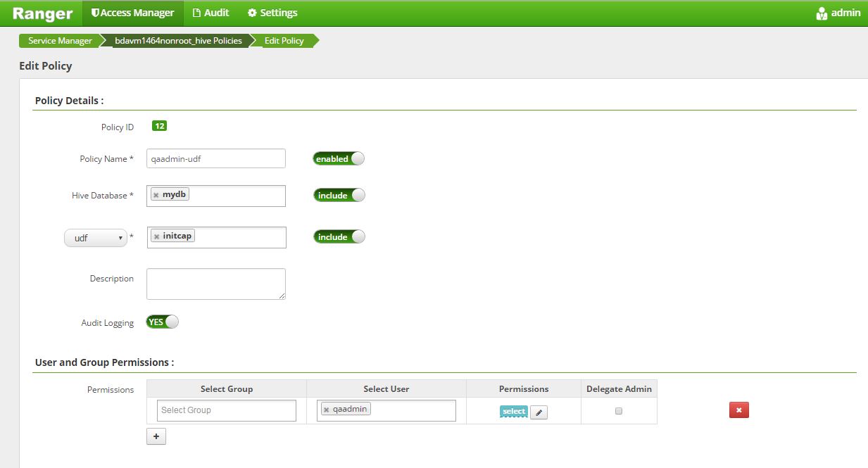The width and height of the screenshot is (868, 468).
Task: Remove qaadmin from the Select User field
Action: pyautogui.click(x=326, y=407)
